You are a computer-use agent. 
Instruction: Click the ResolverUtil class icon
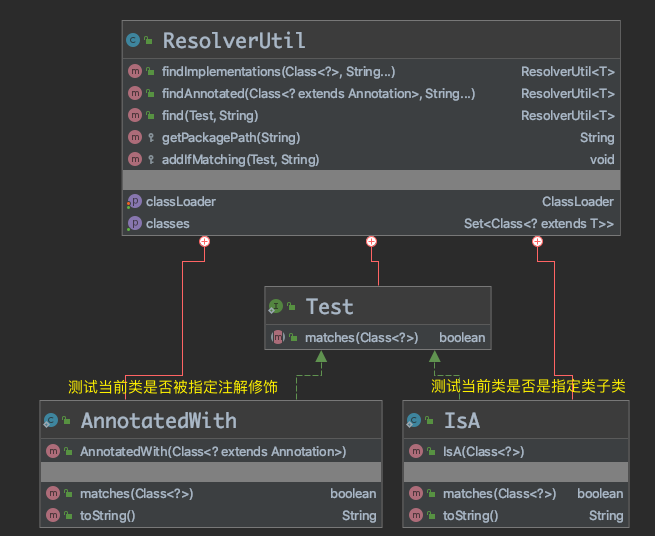(x=134, y=41)
